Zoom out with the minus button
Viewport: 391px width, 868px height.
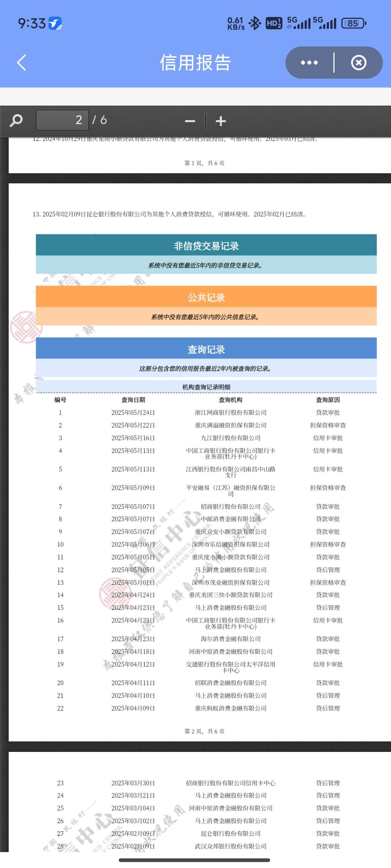[x=190, y=121]
